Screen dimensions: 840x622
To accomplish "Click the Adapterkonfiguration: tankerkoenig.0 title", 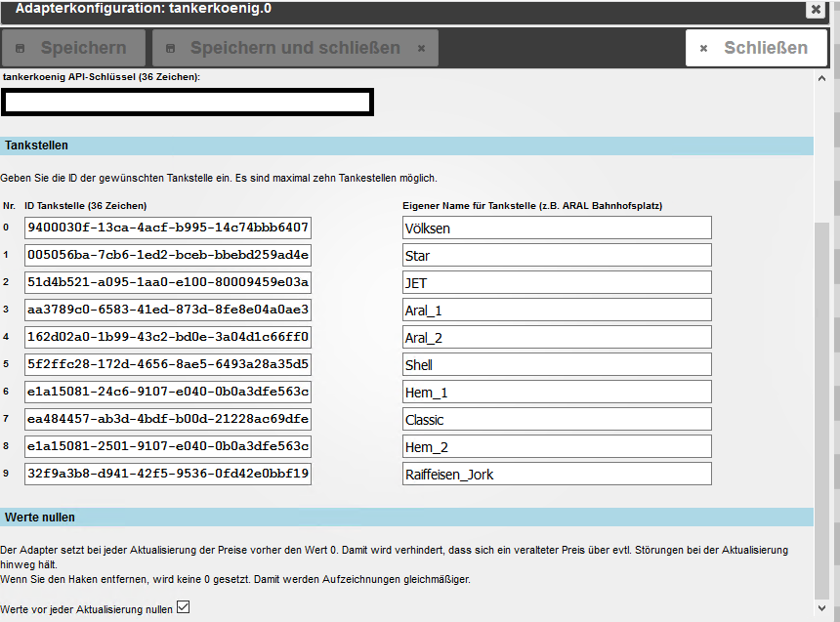I will coord(143,9).
